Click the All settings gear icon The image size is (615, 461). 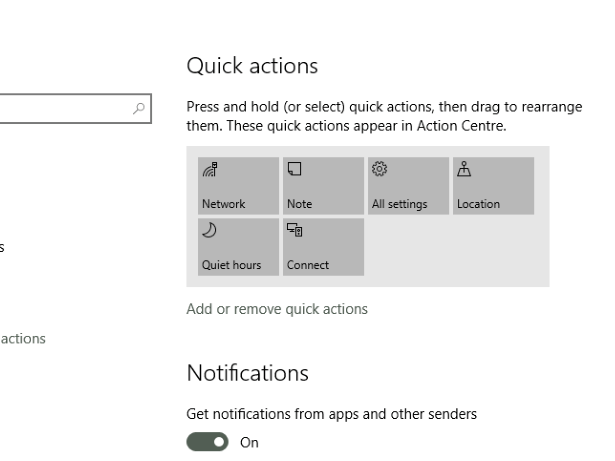point(378,167)
